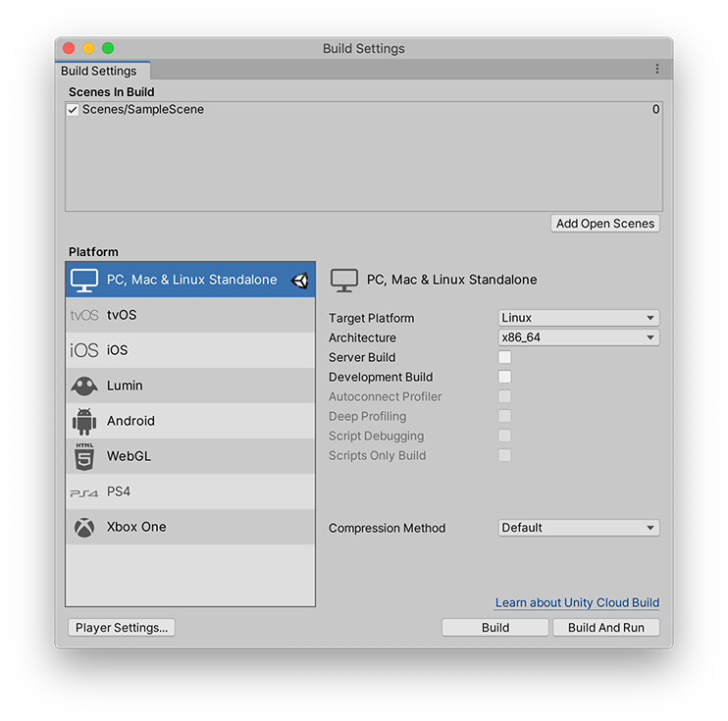Minimize window with yellow button
This screenshot has width=728, height=721.
click(88, 48)
